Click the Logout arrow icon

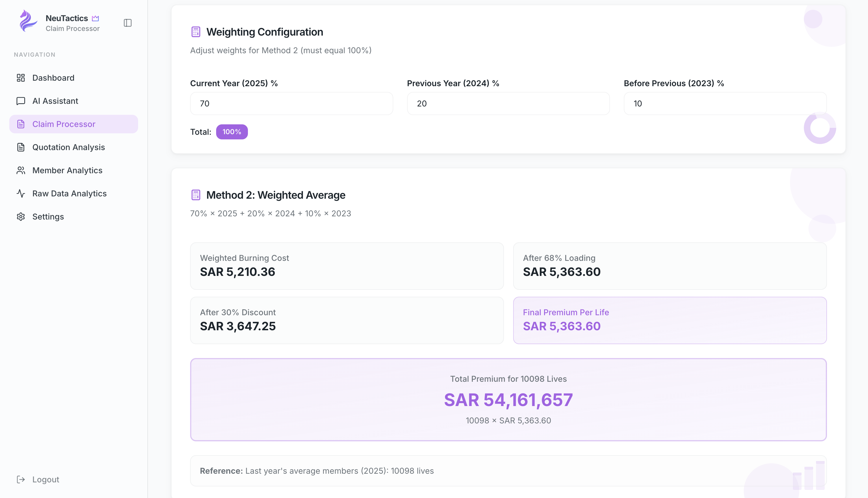(21, 479)
